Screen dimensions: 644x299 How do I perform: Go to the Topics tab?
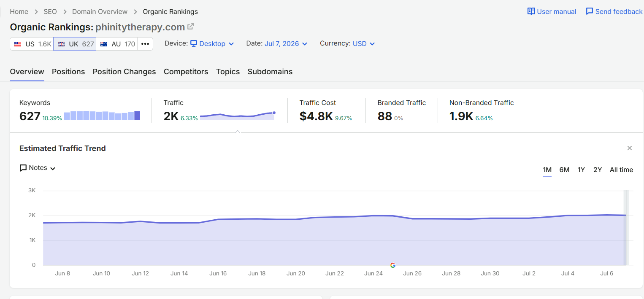228,72
